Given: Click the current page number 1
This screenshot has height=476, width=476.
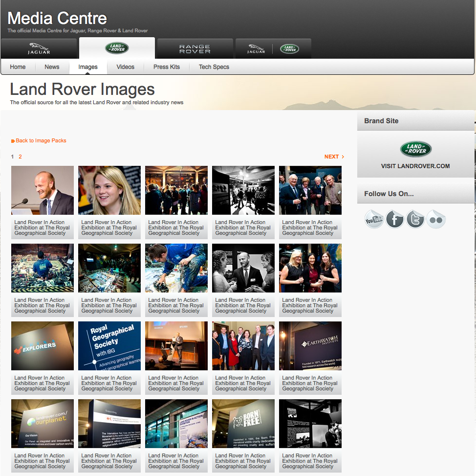Looking at the screenshot, I should [12, 157].
